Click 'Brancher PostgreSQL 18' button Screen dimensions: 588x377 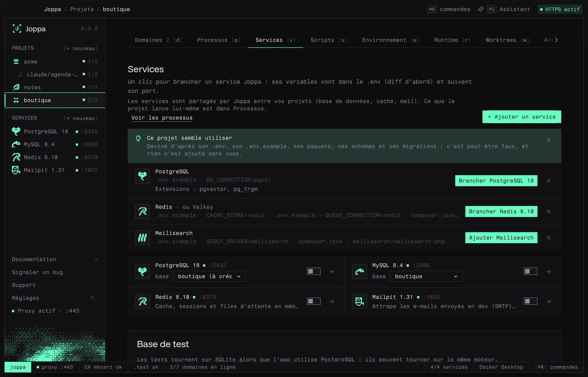click(496, 181)
